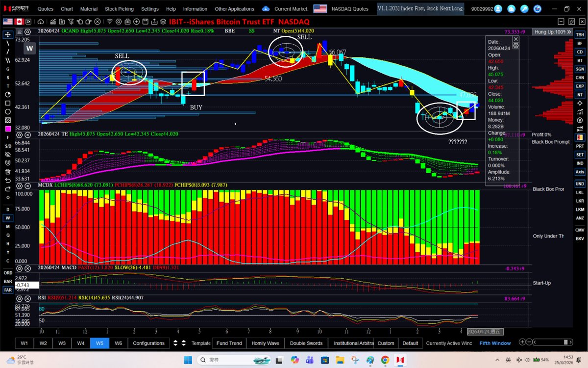
Task: Toggle the D daily period in left sidebar
Action: click(x=8, y=210)
